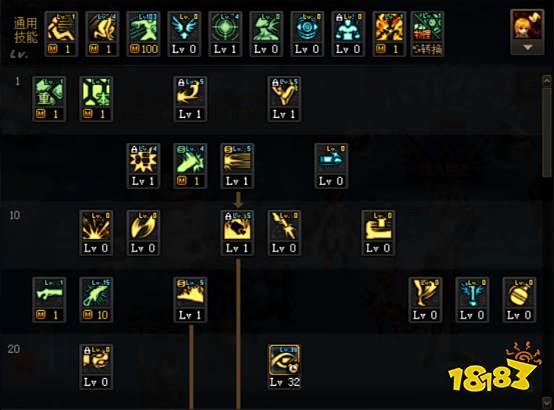The width and height of the screenshot is (554, 410).
Task: Select the Lv 100 mastered green skill
Action: coord(143,34)
